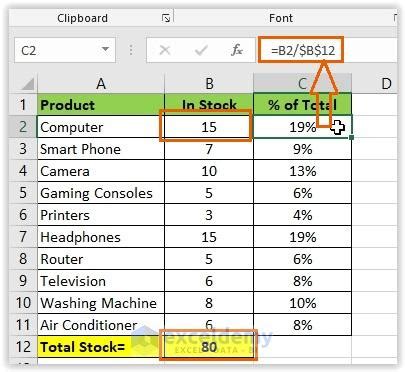Click the Router cell
Image resolution: width=405 pixels, height=372 pixels.
[x=101, y=259]
